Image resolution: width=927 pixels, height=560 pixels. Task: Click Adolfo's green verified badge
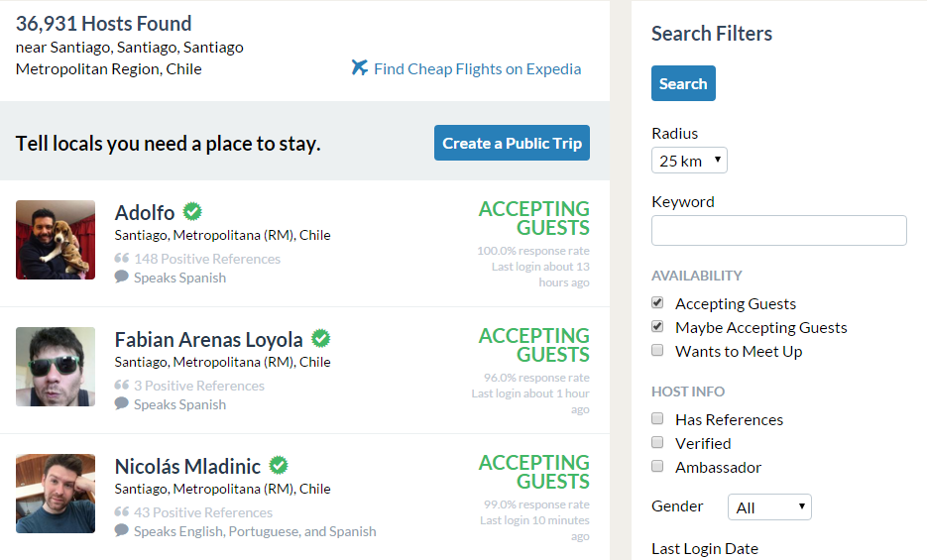(x=192, y=212)
